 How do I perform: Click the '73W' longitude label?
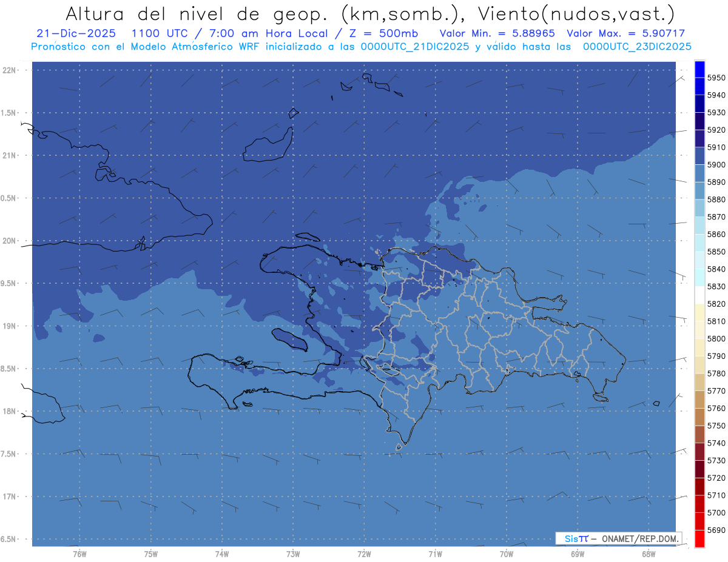pos(293,554)
